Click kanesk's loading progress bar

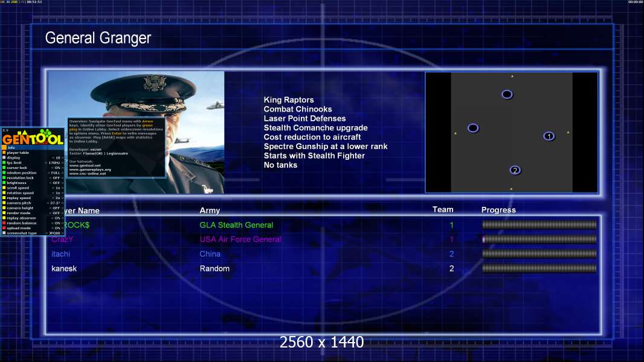click(539, 268)
